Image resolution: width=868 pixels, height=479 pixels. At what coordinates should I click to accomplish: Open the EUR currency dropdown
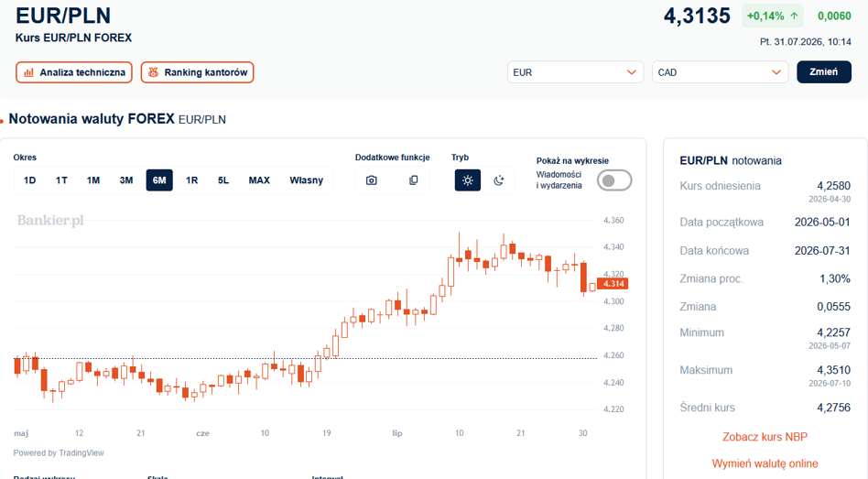click(575, 72)
